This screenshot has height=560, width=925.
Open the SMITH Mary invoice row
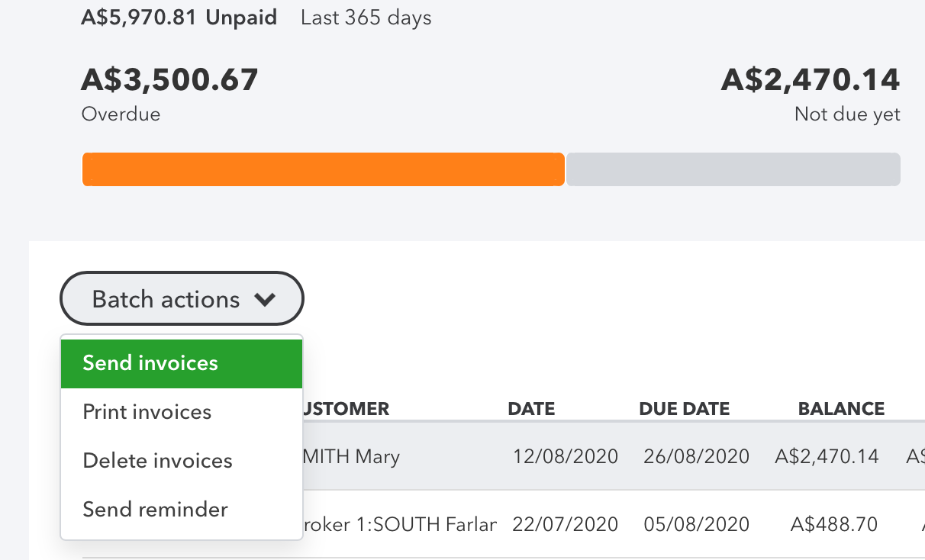point(351,457)
